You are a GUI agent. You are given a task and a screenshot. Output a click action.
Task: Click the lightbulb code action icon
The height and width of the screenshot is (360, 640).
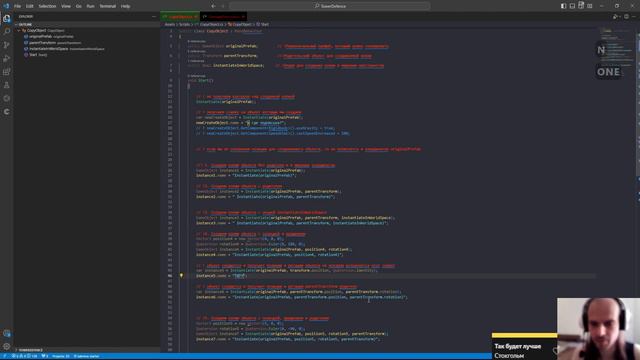click(181, 276)
